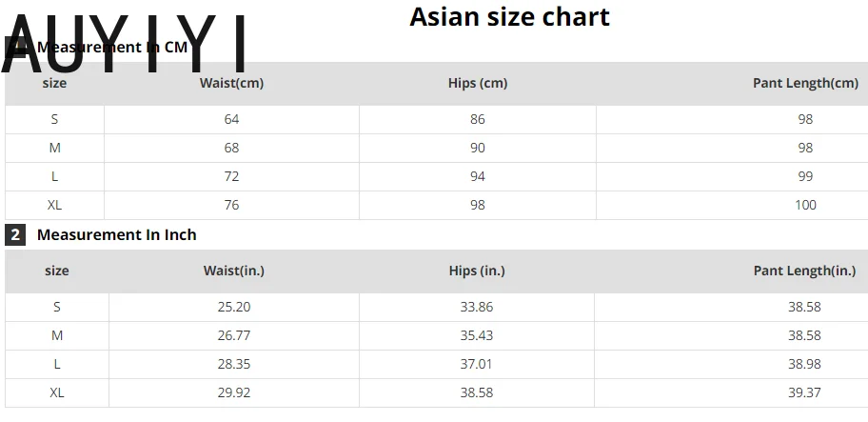Select the M hips value 90
The width and height of the screenshot is (868, 422).
pos(478,149)
